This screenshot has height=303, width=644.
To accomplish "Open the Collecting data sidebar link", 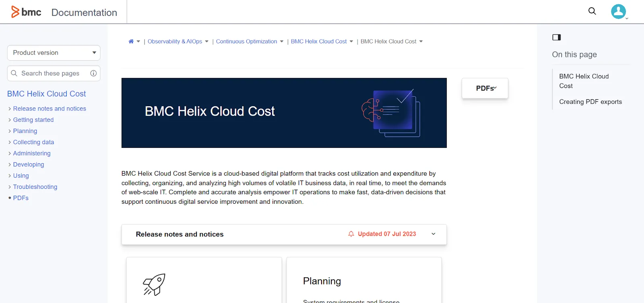I will [x=33, y=142].
